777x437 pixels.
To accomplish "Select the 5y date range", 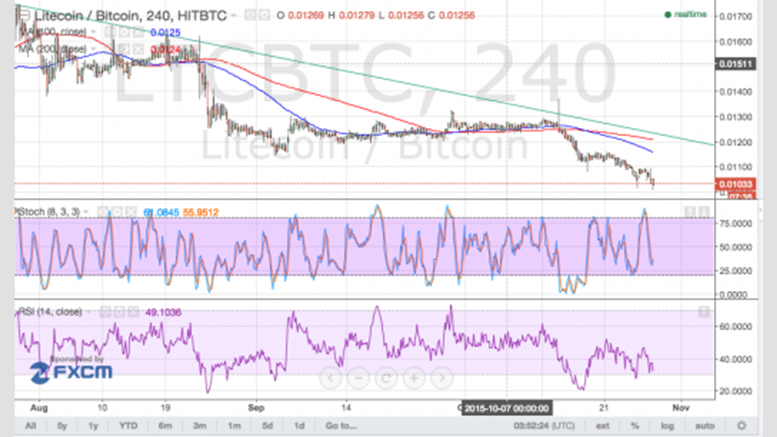I will coord(62,426).
